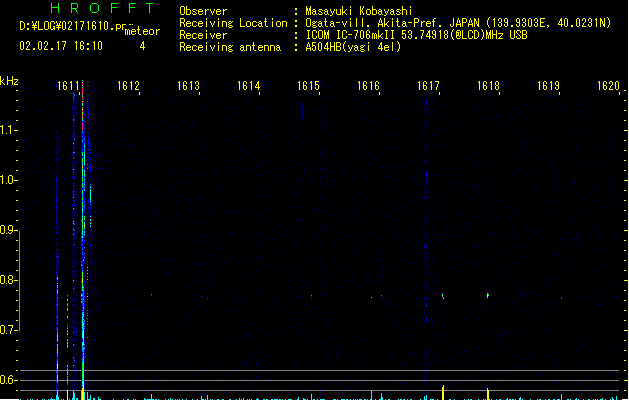Click the 0.7 kHz frequency tick label
The height and width of the screenshot is (400, 629).
(8, 330)
